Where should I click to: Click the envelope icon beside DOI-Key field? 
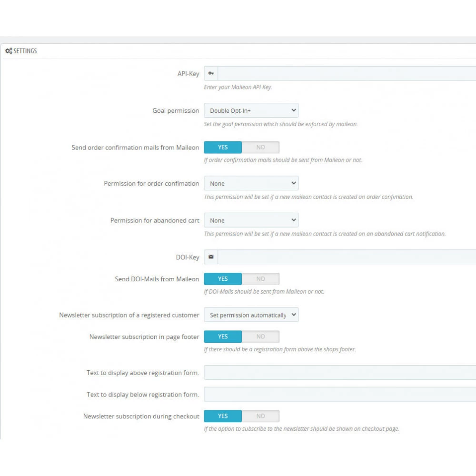pyautogui.click(x=211, y=257)
